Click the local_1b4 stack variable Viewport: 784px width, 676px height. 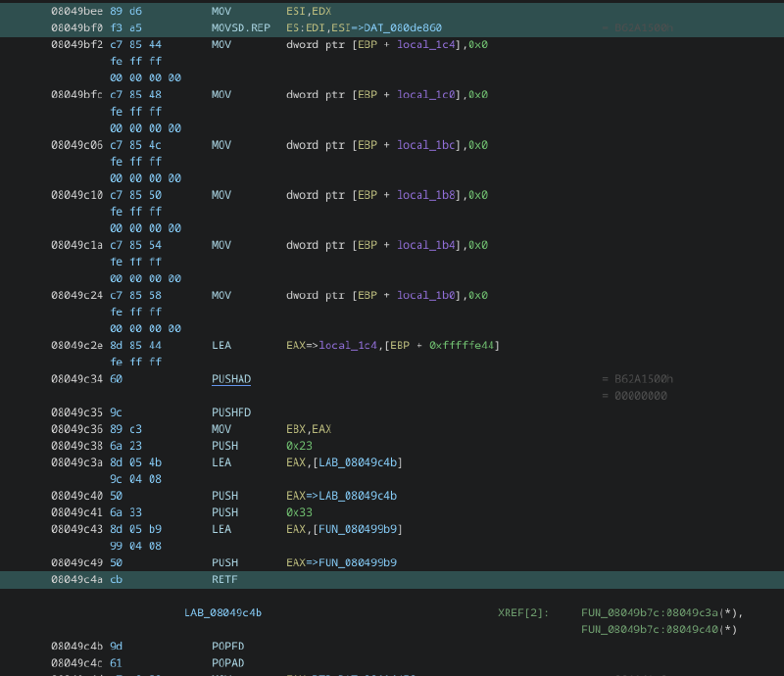pos(426,245)
